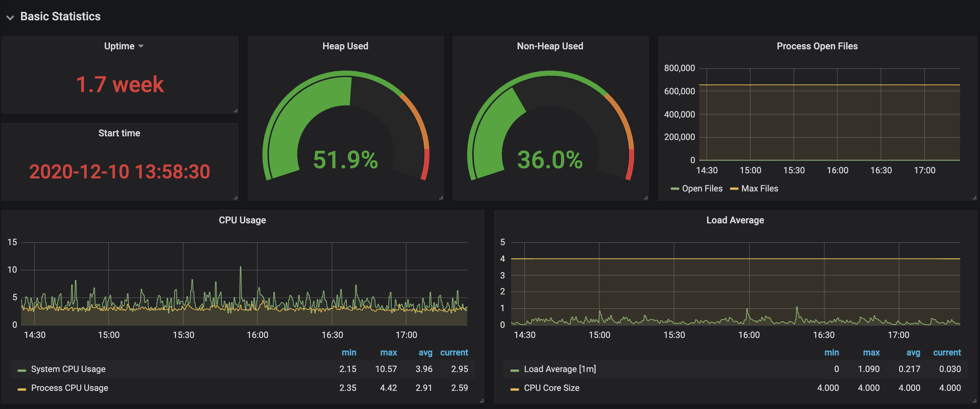This screenshot has height=409, width=980.
Task: Click the Heap Used panel resize corner icon
Action: (441, 198)
